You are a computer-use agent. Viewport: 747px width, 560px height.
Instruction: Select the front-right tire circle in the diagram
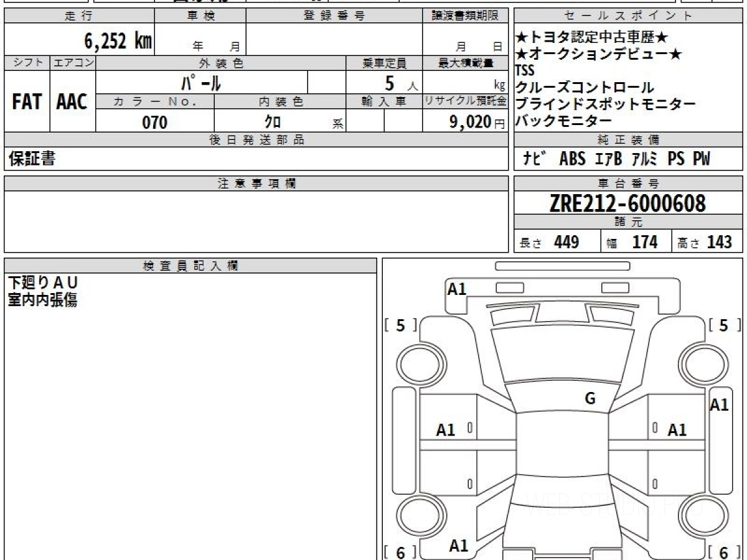click(702, 362)
